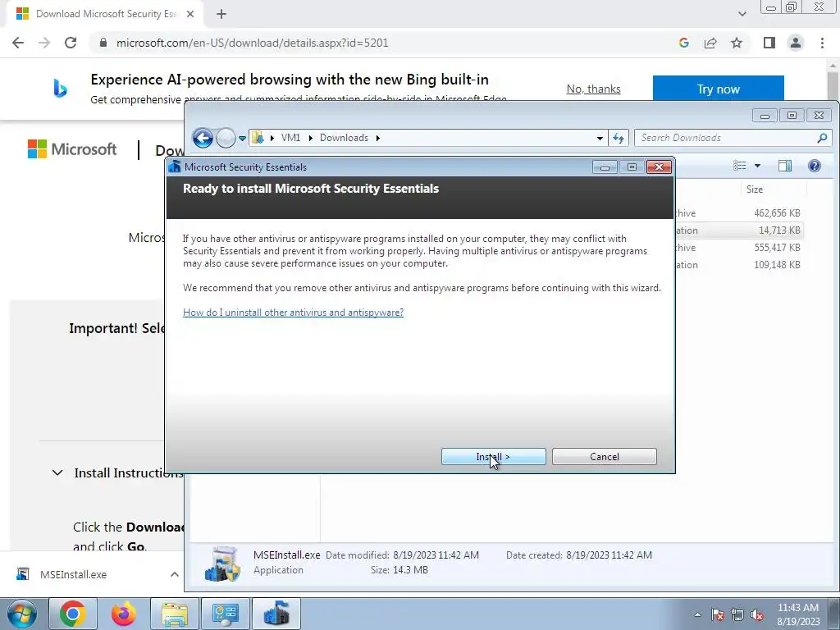This screenshot has height=630, width=840.
Task: Click the Explorer forward navigation button
Action: (226, 138)
